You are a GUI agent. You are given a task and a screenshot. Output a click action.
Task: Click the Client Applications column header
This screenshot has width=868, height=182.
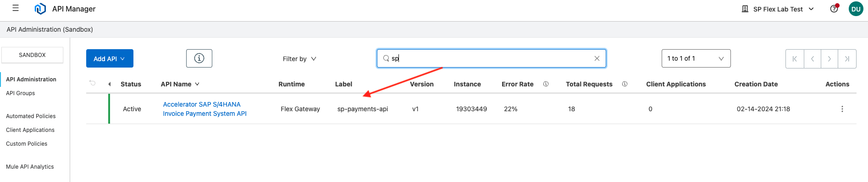pos(676,84)
